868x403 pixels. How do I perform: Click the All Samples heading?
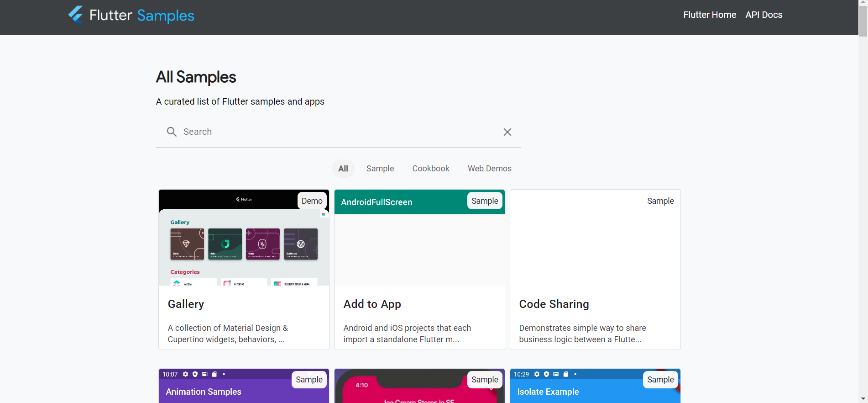pyautogui.click(x=196, y=77)
